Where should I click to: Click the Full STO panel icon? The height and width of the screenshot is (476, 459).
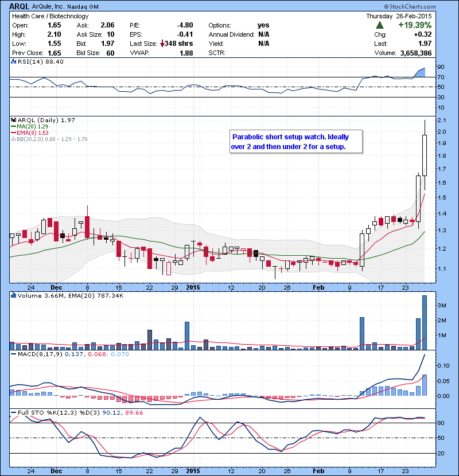(x=13, y=411)
